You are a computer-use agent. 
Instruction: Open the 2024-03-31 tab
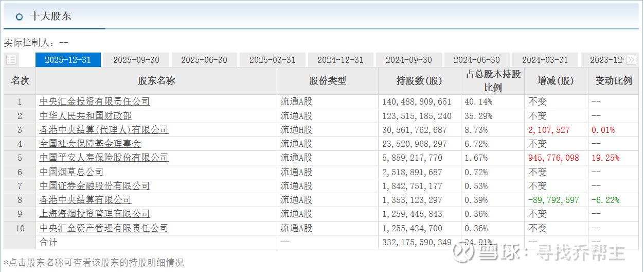point(545,60)
